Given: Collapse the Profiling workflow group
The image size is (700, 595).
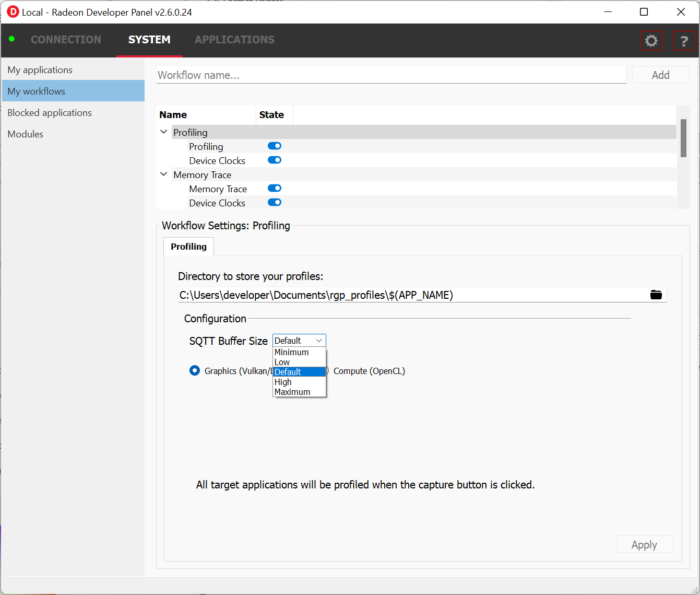Looking at the screenshot, I should [x=164, y=132].
